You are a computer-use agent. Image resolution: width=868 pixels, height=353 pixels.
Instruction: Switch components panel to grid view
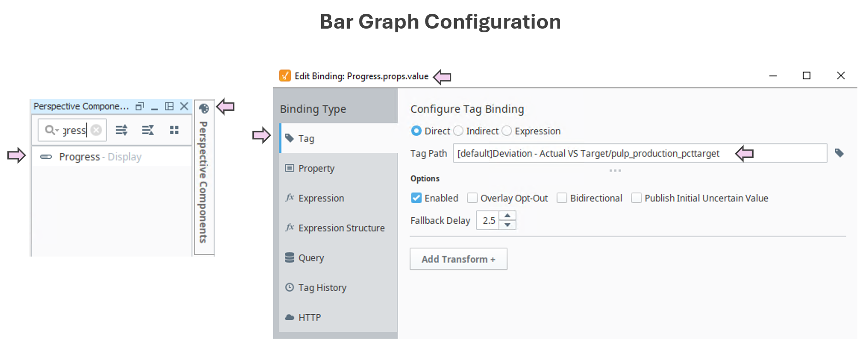pos(174,130)
